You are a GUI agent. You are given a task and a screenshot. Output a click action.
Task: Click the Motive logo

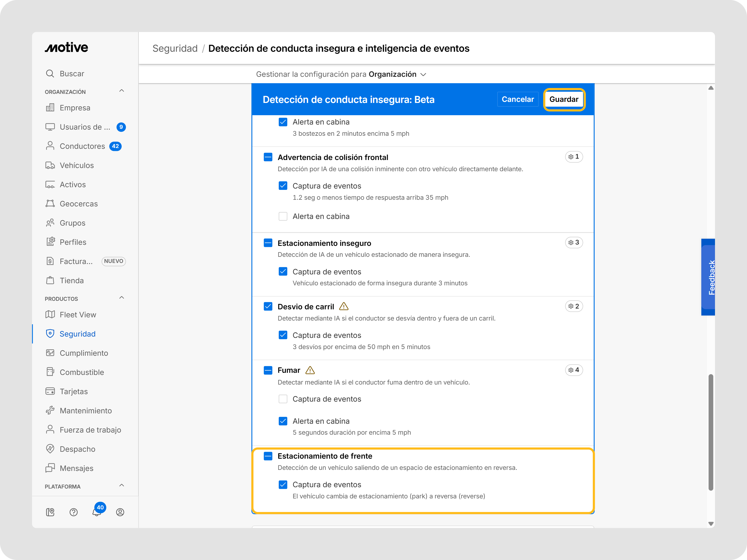click(x=66, y=47)
